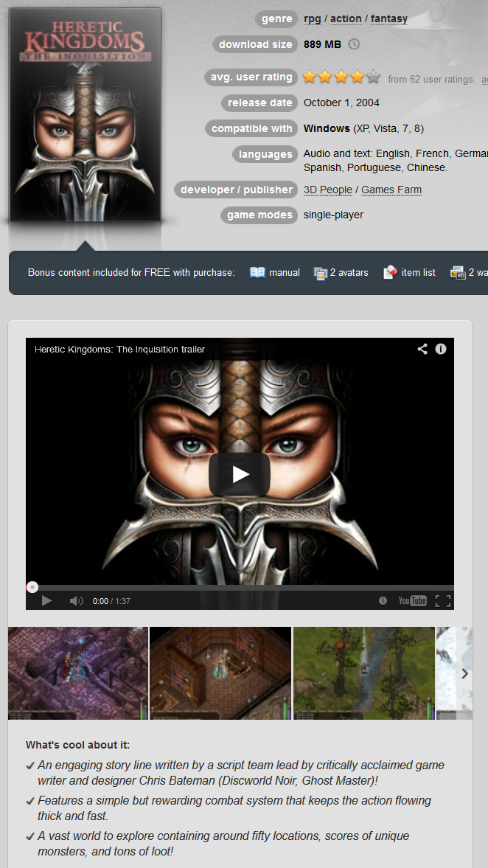Open the purple dungeon screenshot thumbnail

point(78,673)
